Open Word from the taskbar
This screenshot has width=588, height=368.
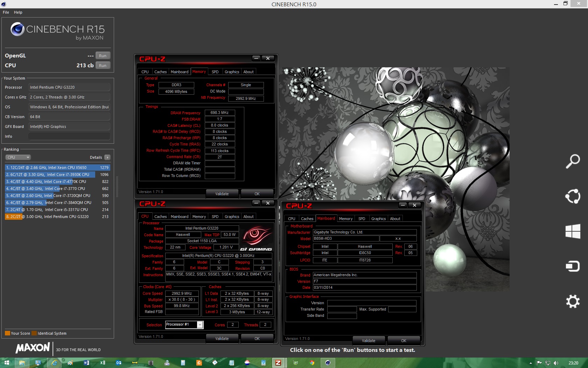pos(86,363)
